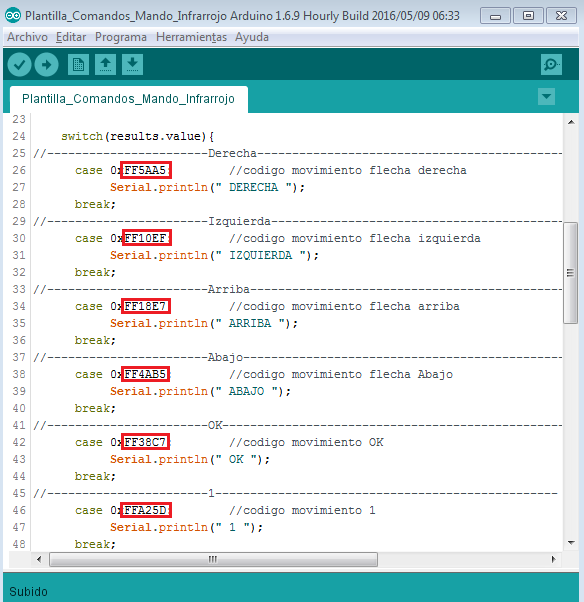The image size is (584, 602).
Task: Upload sketch with the arrow button
Action: click(x=46, y=64)
